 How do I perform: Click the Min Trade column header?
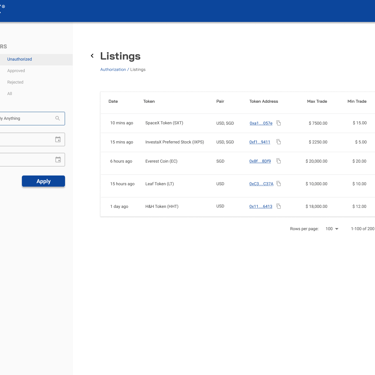[357, 101]
